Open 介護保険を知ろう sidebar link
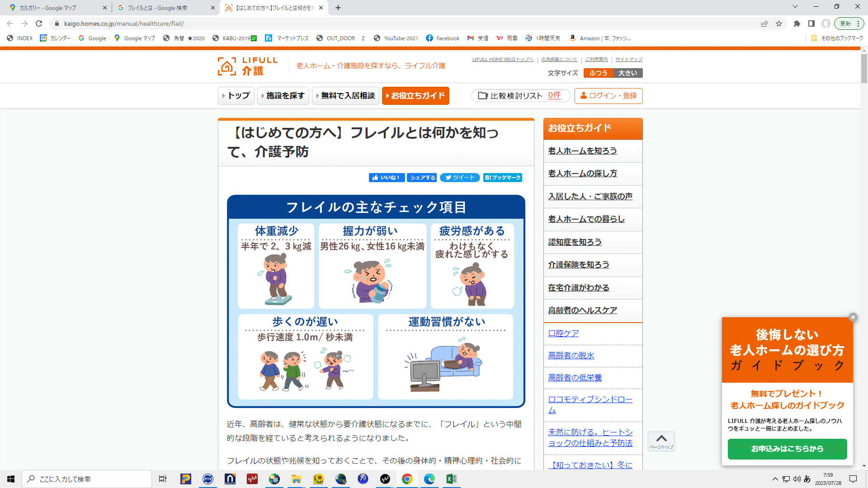Image resolution: width=868 pixels, height=488 pixels. click(x=579, y=265)
